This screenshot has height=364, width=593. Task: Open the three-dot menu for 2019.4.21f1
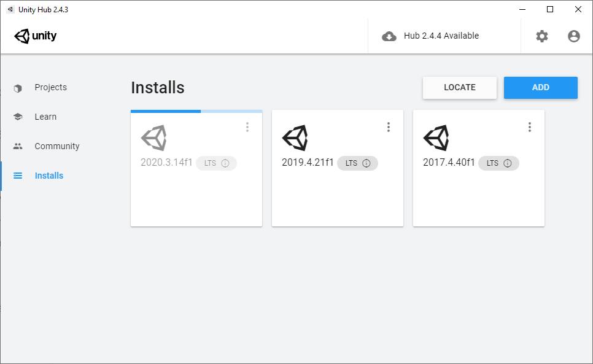pyautogui.click(x=389, y=127)
